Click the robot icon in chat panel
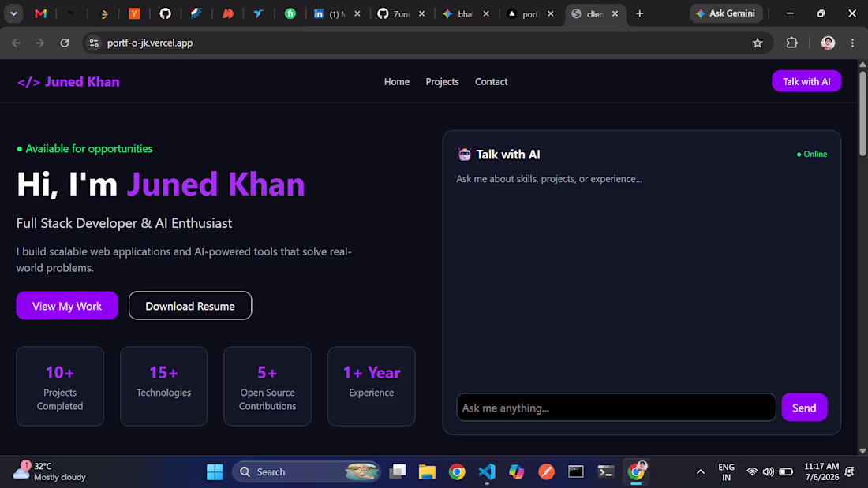 tap(465, 155)
